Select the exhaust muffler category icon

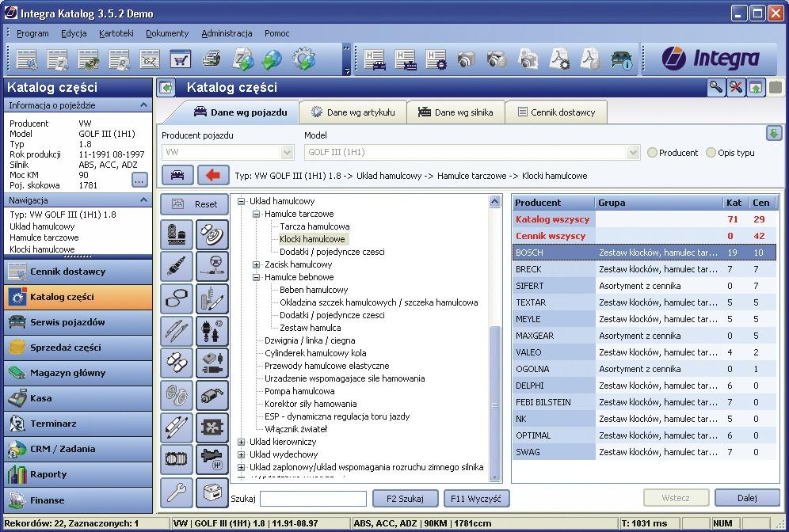212,395
